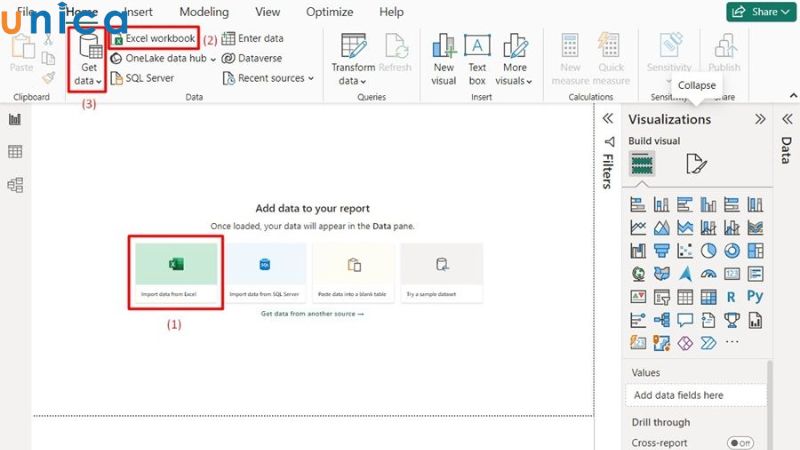
Task: Expand the Filters pane
Action: [607, 119]
